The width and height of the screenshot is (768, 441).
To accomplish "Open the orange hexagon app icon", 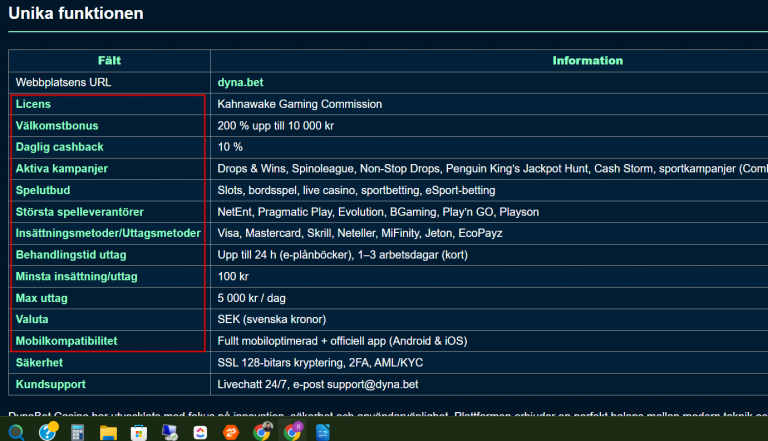I will click(231, 432).
